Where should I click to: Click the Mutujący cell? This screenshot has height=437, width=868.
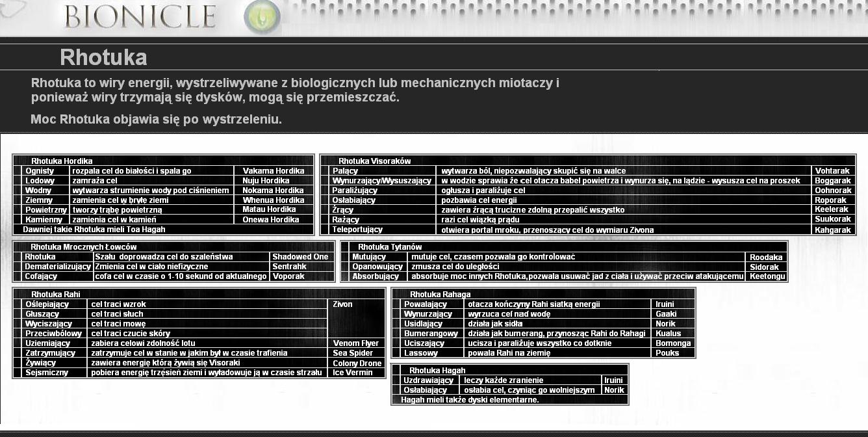pos(378,257)
